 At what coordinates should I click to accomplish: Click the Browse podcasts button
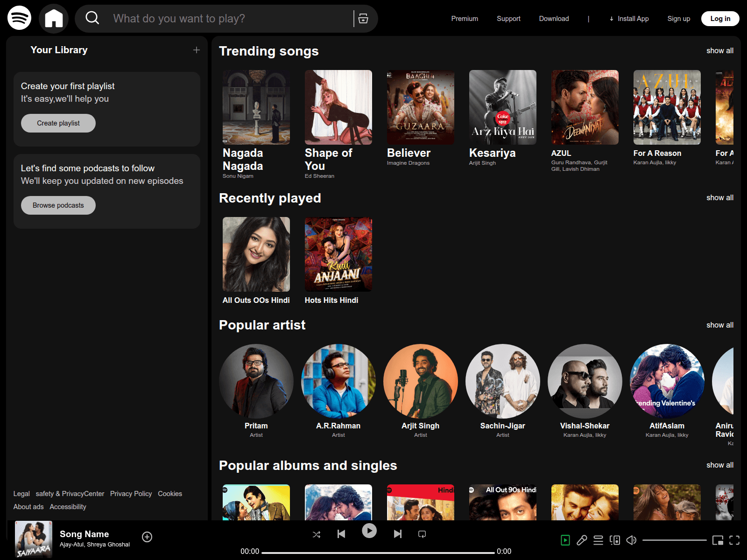(58, 205)
